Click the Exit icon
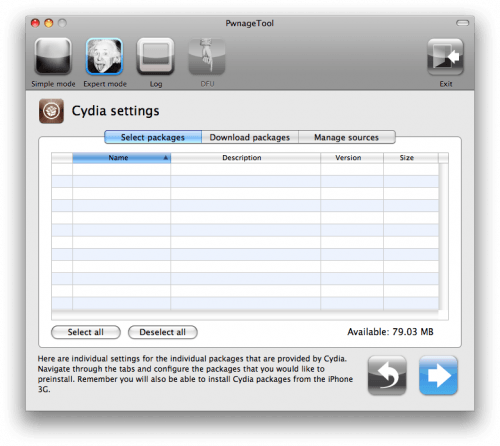The image size is (500, 446). pyautogui.click(x=445, y=57)
